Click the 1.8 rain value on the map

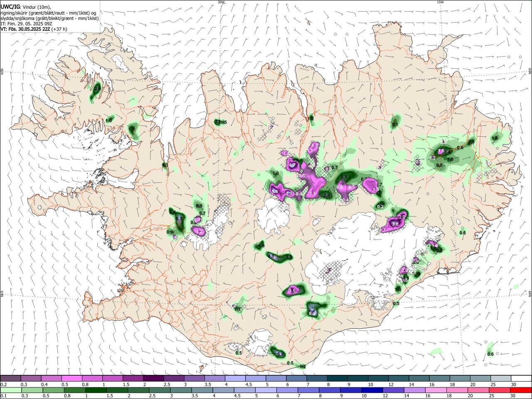(261, 246)
